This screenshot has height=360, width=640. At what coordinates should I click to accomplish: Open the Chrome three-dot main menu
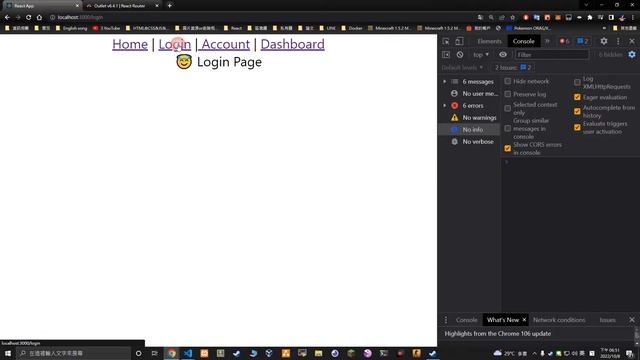[633, 17]
